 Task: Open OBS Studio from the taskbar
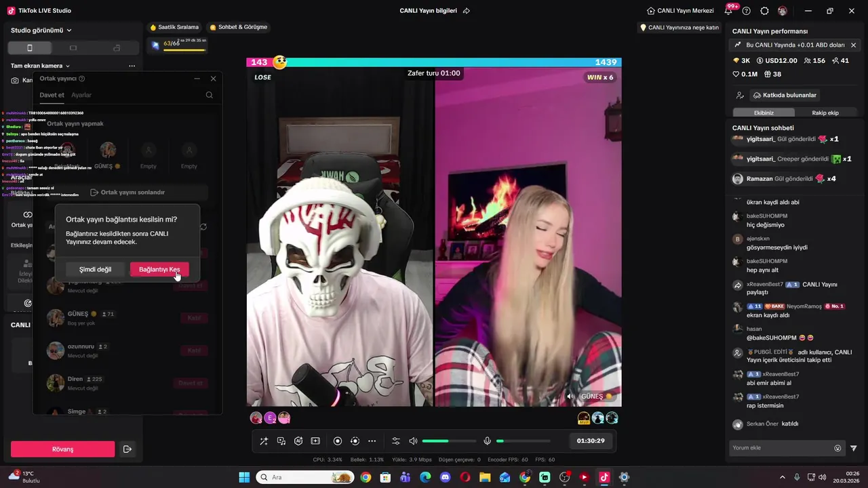pyautogui.click(x=564, y=477)
